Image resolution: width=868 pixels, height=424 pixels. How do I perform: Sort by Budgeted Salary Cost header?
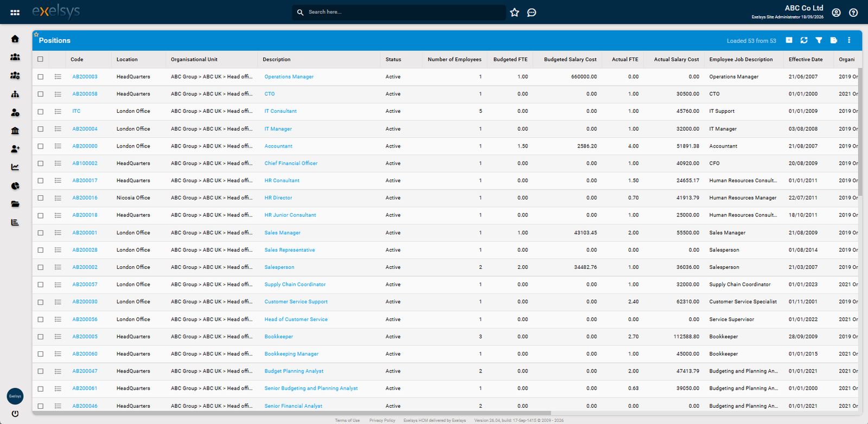click(x=570, y=60)
